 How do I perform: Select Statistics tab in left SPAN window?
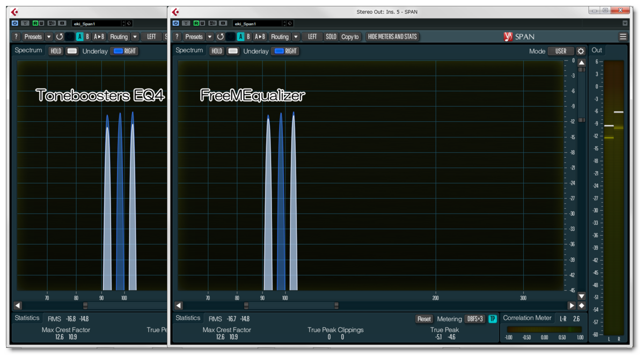pyautogui.click(x=27, y=318)
